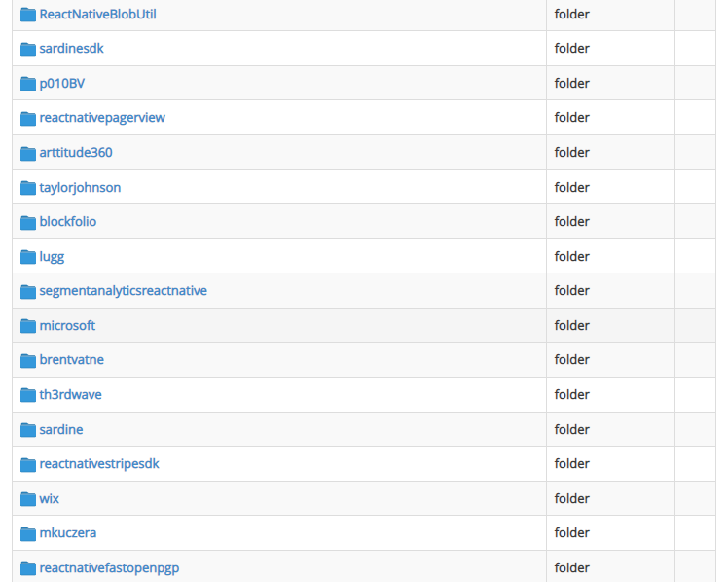Open the lugg folder link
This screenshot has height=582, width=728.
52,256
